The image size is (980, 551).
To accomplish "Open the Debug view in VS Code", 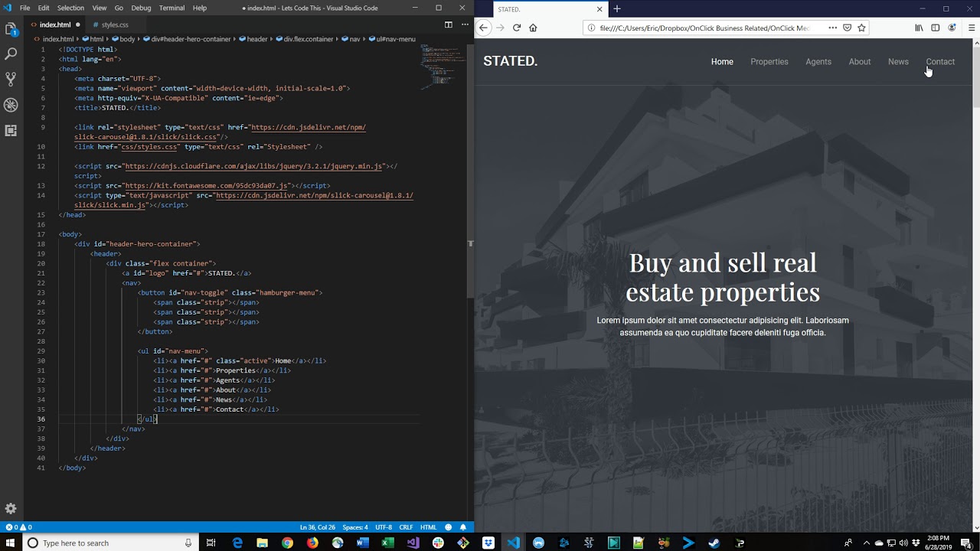I will pos(11,105).
